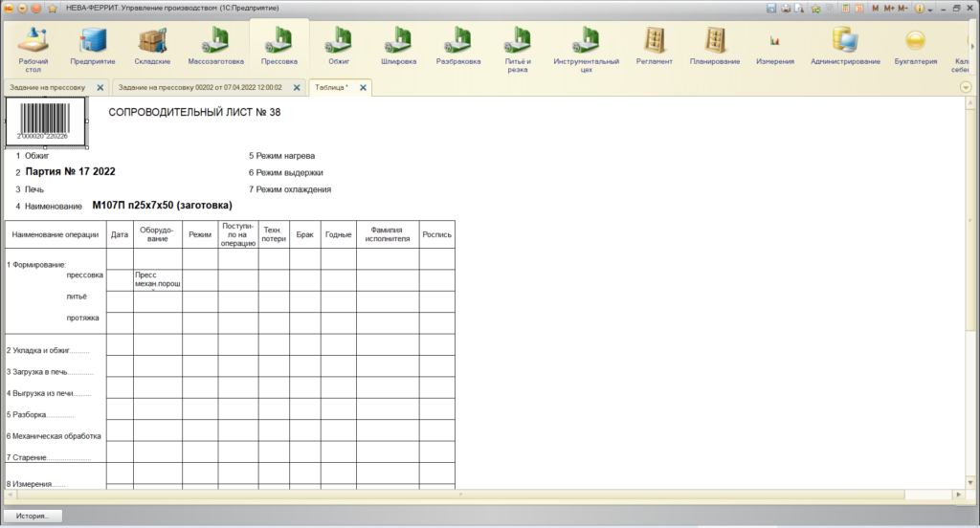980x528 pixels.
Task: Click the Роспись column header
Action: coord(436,235)
